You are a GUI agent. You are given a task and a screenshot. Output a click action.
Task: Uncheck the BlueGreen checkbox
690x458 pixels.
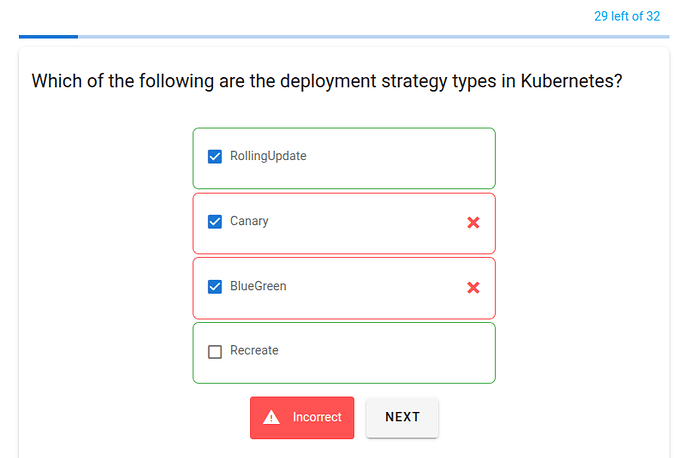pyautogui.click(x=215, y=287)
